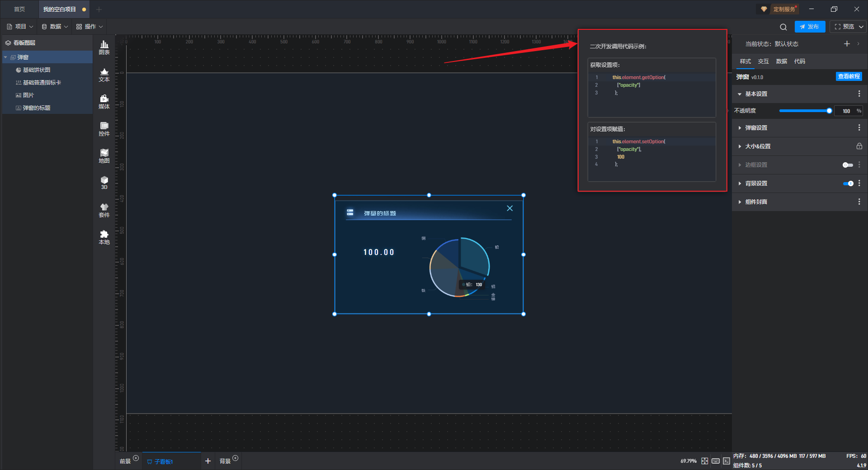Collapse the 基本设置 section
This screenshot has width=868, height=470.
pos(740,94)
